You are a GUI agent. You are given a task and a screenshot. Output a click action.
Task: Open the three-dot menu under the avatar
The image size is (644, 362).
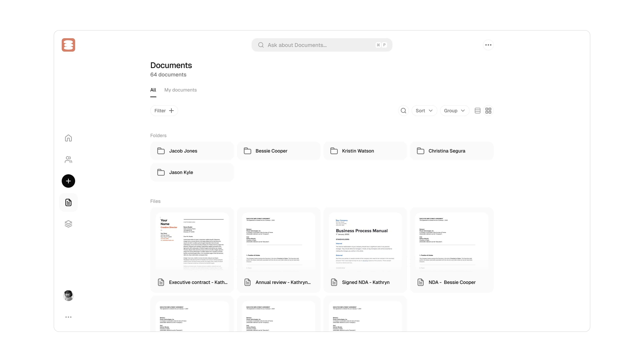[x=68, y=317]
